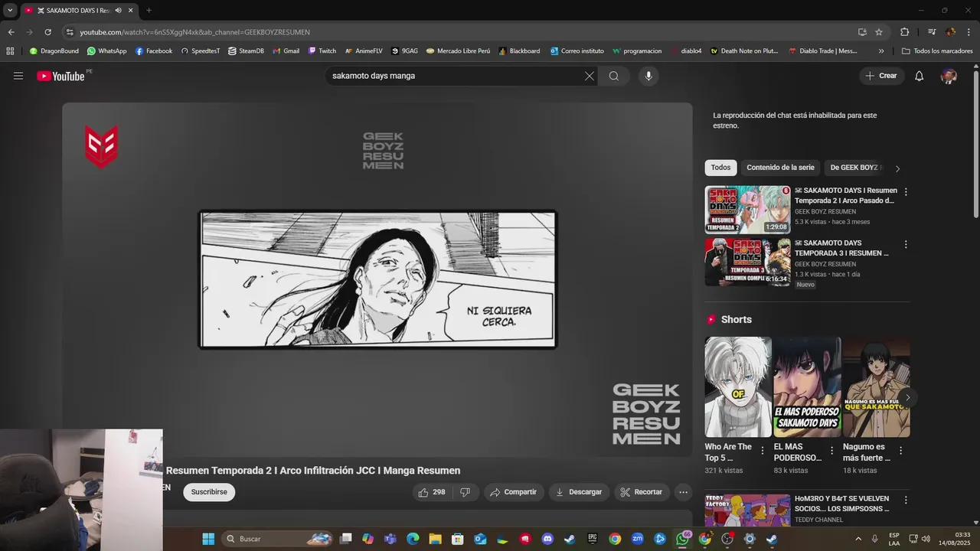The image size is (980, 551).
Task: Open Twitch bookmark
Action: (322, 51)
